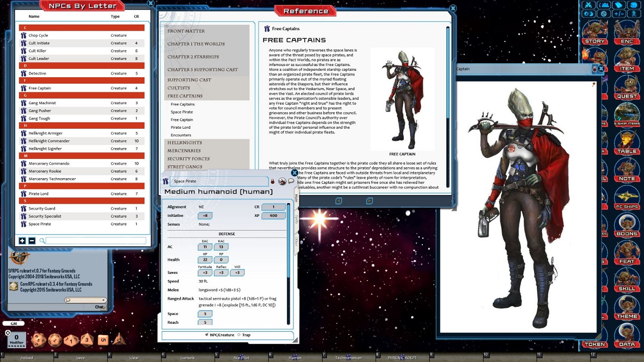The width and height of the screenshot is (644, 362).
Task: Roll the d20 from the dice tray
Action: 39,340
